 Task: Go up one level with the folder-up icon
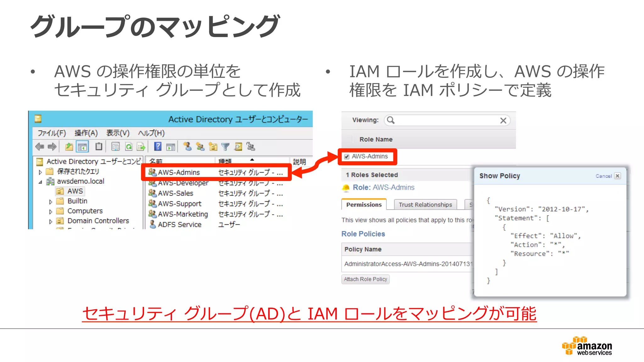point(69,146)
